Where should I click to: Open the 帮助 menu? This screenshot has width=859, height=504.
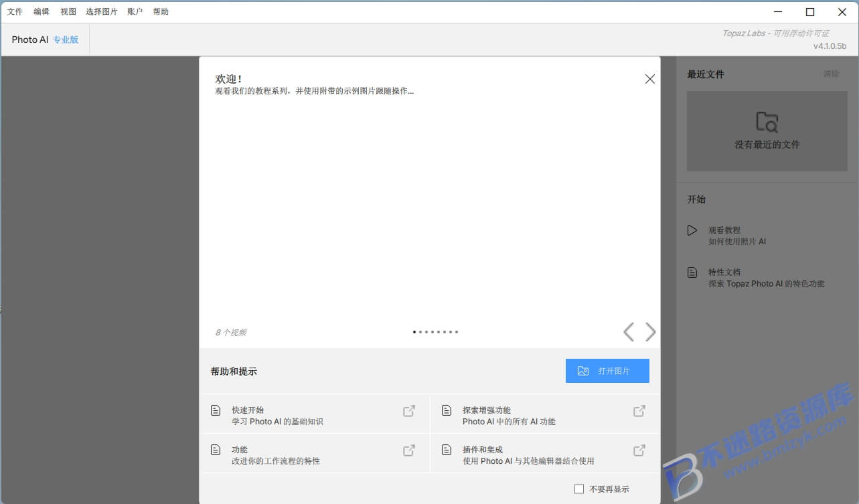pyautogui.click(x=161, y=11)
